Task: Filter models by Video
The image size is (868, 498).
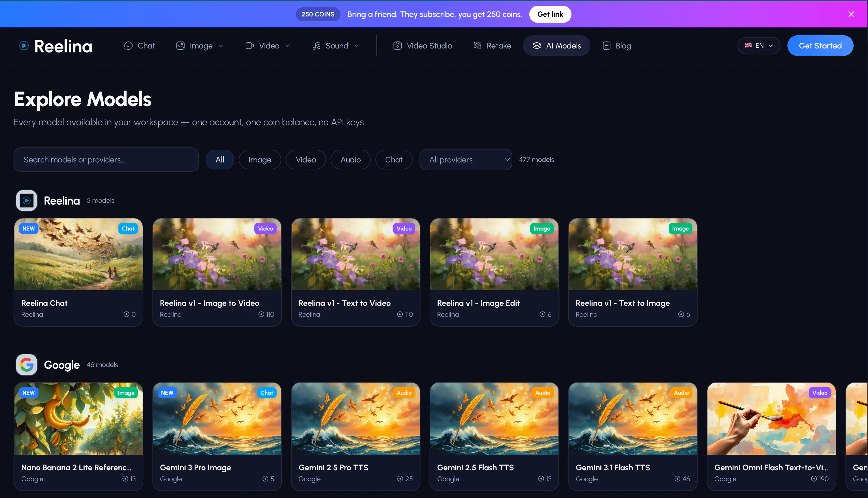Action: click(306, 160)
